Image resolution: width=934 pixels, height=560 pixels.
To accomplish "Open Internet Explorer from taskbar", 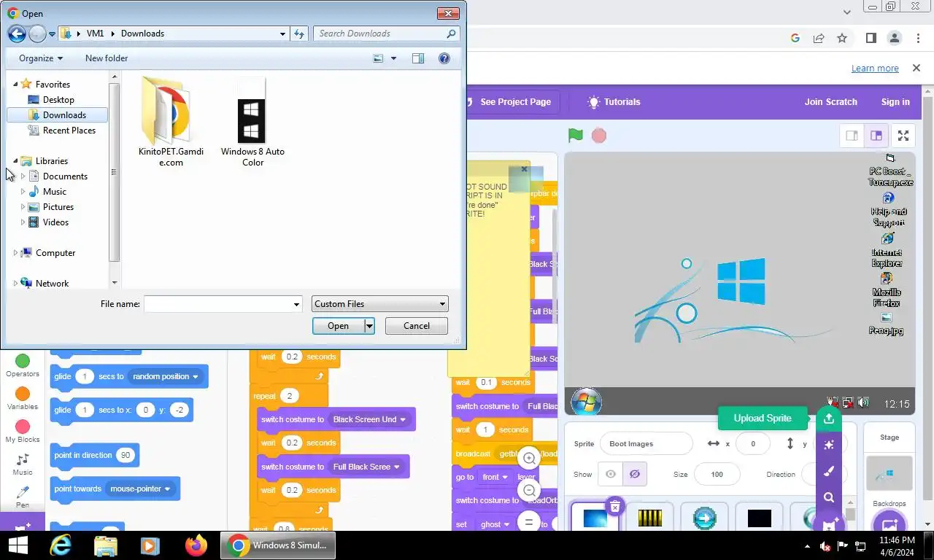I will point(61,545).
